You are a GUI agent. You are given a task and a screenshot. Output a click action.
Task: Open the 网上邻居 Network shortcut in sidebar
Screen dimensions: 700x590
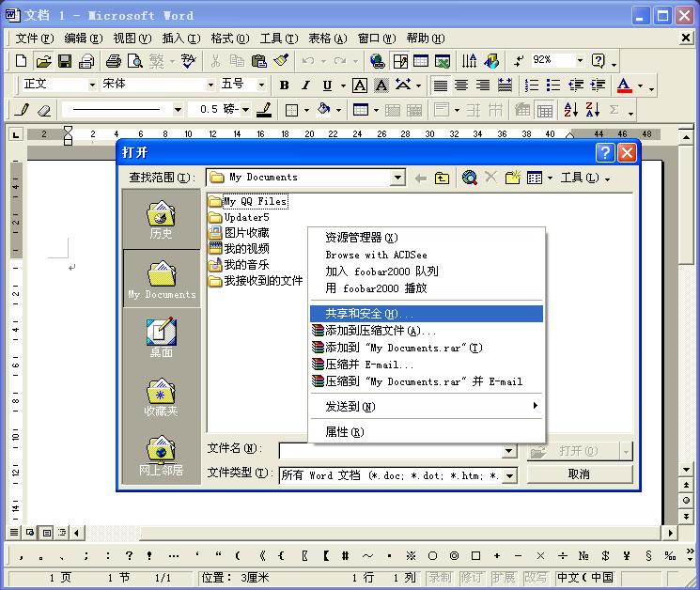point(162,456)
